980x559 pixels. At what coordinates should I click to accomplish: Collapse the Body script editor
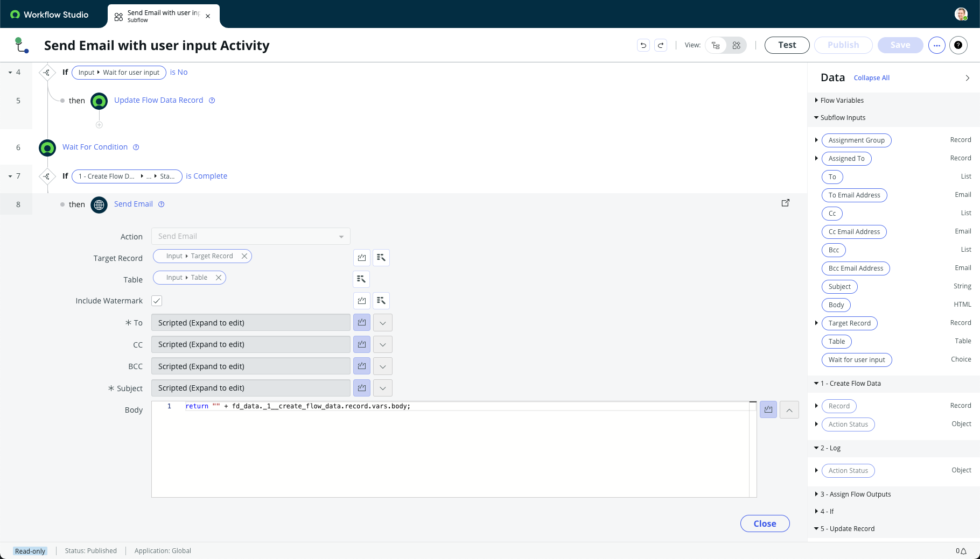coord(789,410)
